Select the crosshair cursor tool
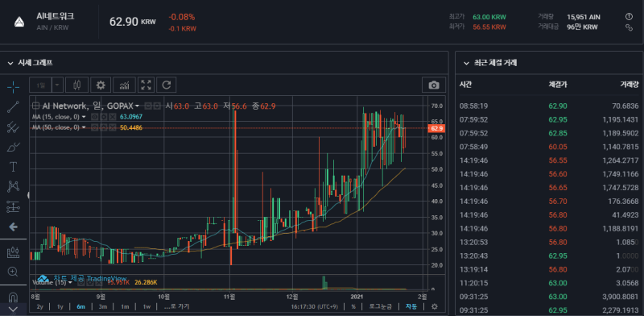The height and width of the screenshot is (316, 644). click(x=13, y=87)
